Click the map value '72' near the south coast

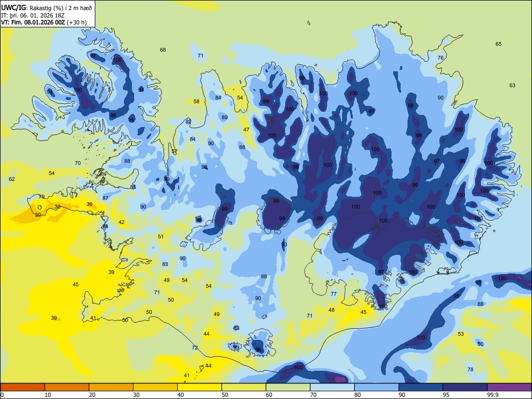194,347
